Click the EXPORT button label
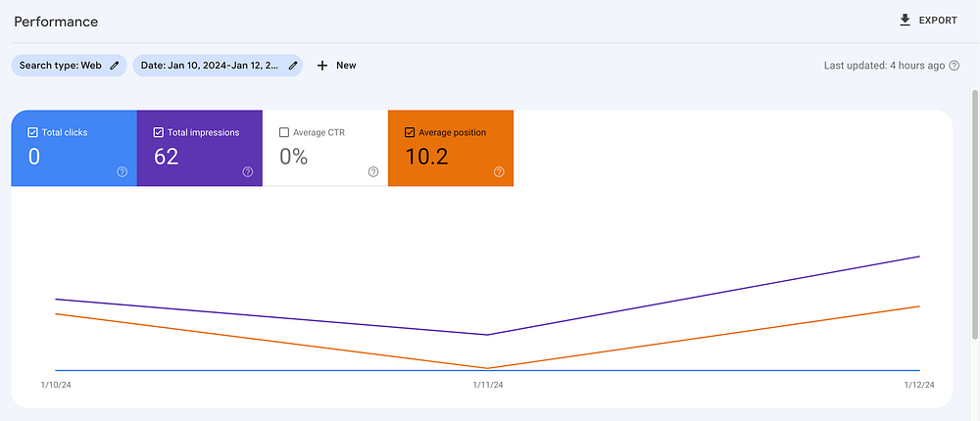Viewport: 980px width, 421px height. pyautogui.click(x=938, y=21)
